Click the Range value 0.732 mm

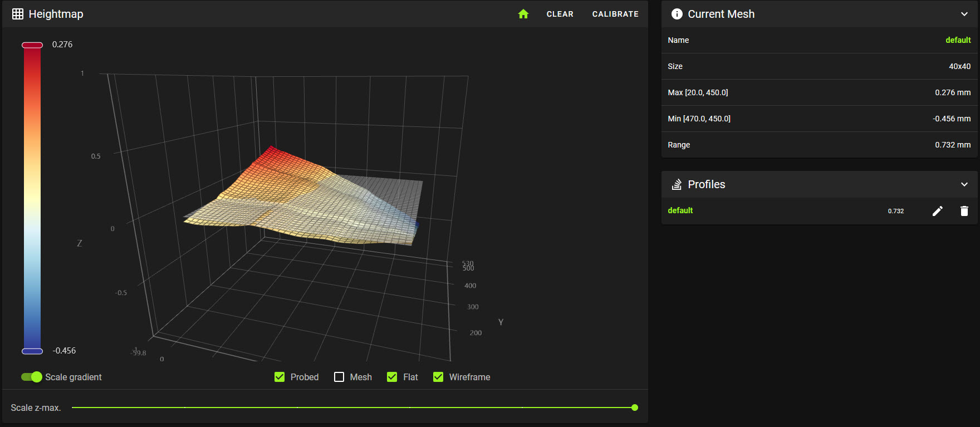click(953, 145)
